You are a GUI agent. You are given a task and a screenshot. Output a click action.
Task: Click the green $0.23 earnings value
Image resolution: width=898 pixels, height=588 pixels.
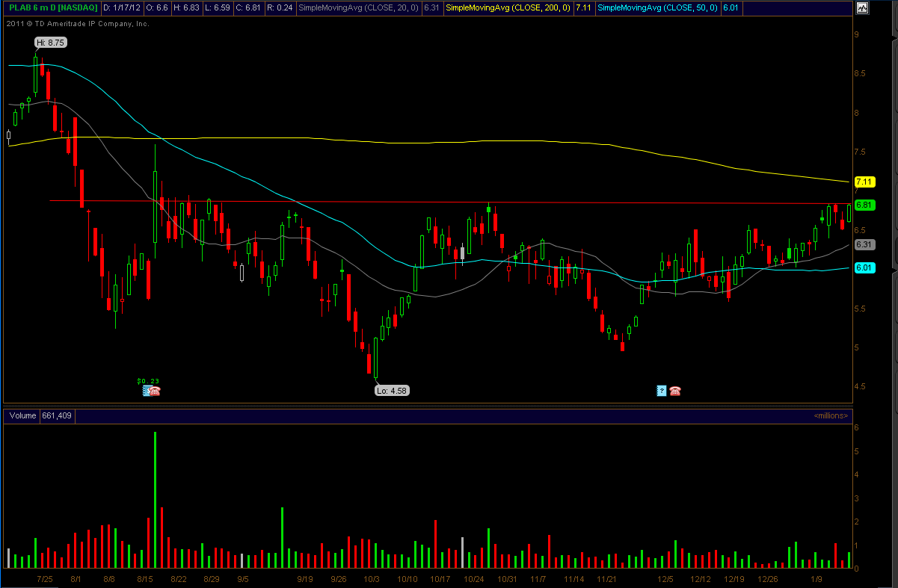[x=148, y=380]
